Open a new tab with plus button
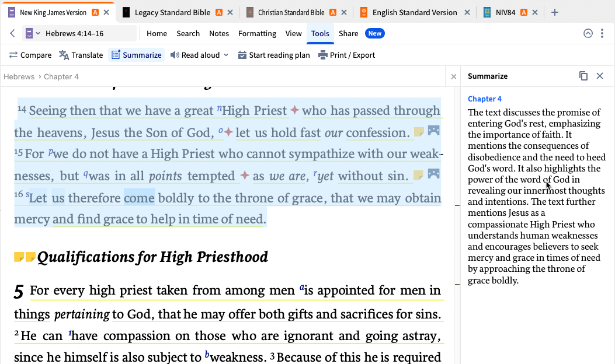615x364 pixels. point(555,12)
